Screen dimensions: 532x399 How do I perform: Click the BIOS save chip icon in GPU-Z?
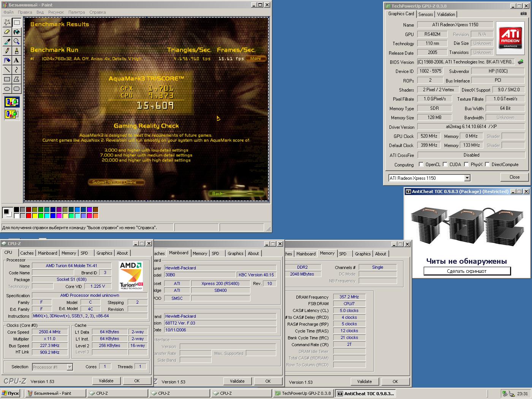(521, 62)
